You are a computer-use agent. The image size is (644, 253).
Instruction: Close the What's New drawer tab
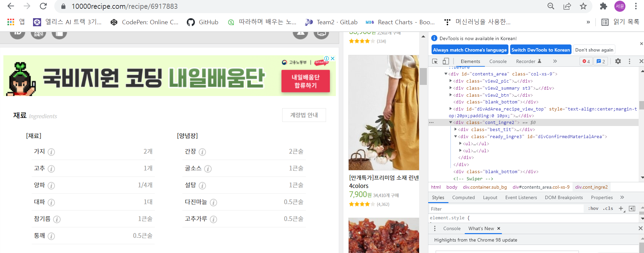tap(499, 228)
